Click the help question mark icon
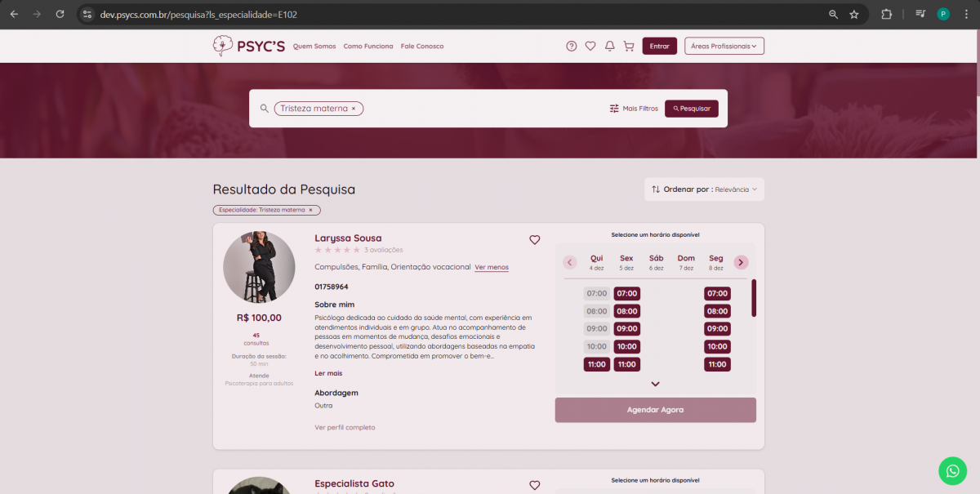 pos(572,47)
